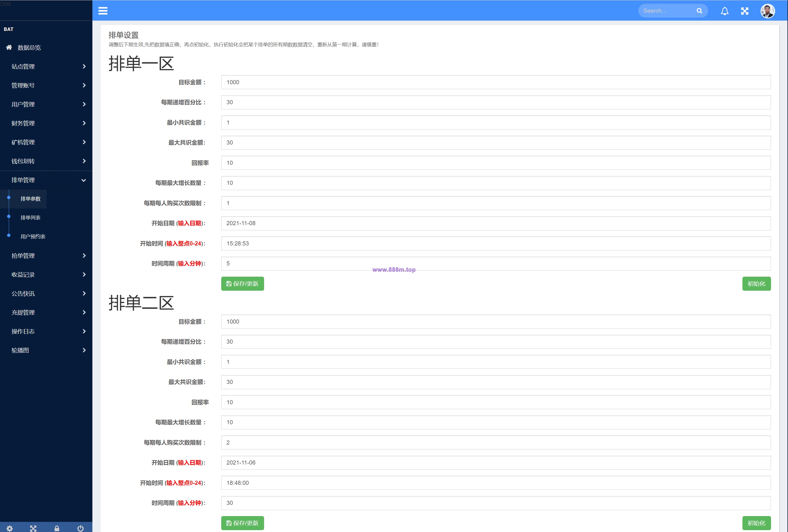Click 每期最大增长数量 field in 排单二区

pos(496,423)
